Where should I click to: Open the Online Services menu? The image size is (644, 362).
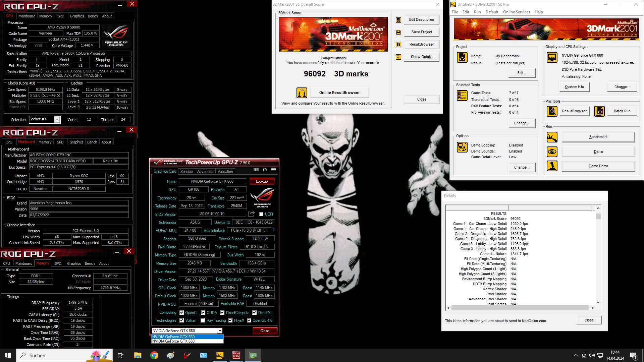[517, 12]
